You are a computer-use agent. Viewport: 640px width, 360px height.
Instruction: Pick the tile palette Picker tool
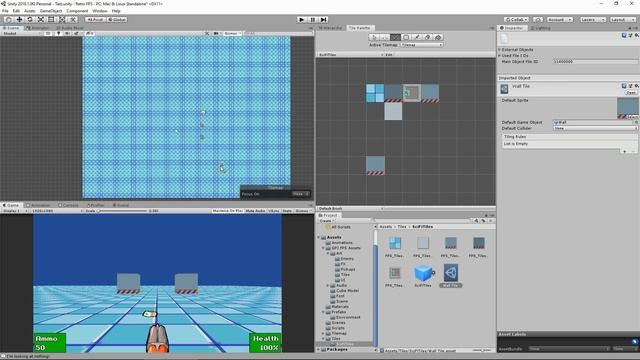click(417, 37)
